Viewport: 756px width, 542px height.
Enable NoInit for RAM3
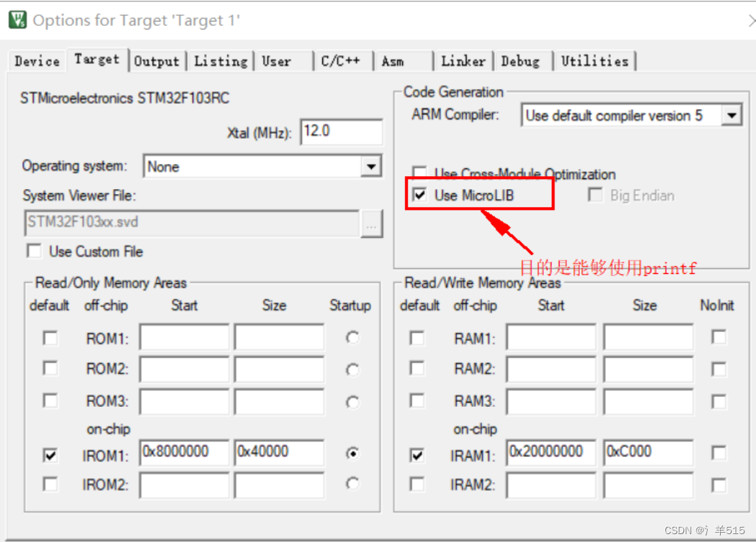[719, 401]
